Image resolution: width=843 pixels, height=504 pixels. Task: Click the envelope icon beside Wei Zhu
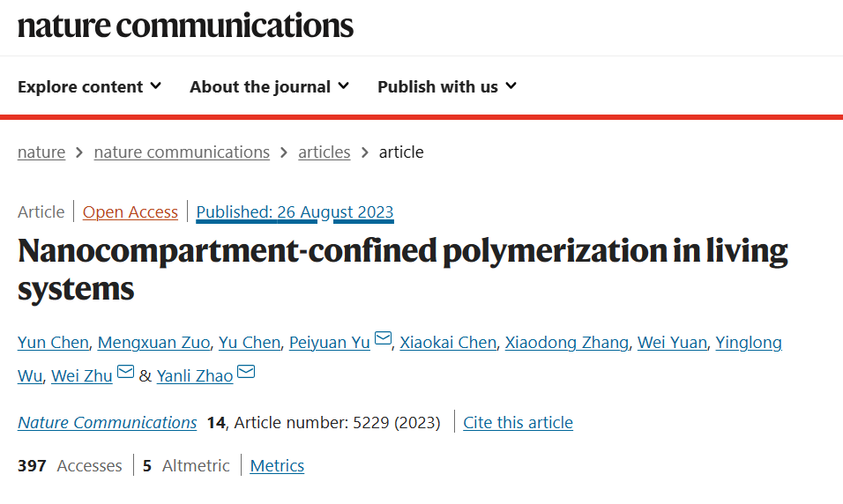(x=125, y=371)
